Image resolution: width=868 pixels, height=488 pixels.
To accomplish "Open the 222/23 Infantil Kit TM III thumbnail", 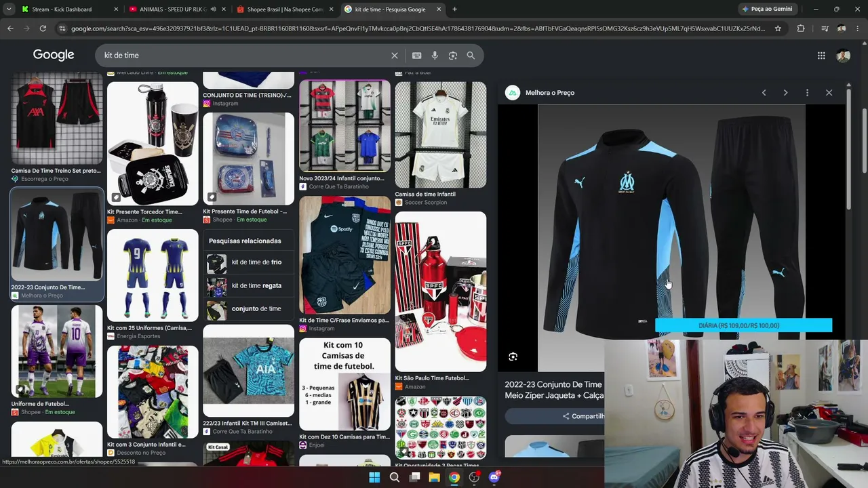I will pyautogui.click(x=248, y=371).
